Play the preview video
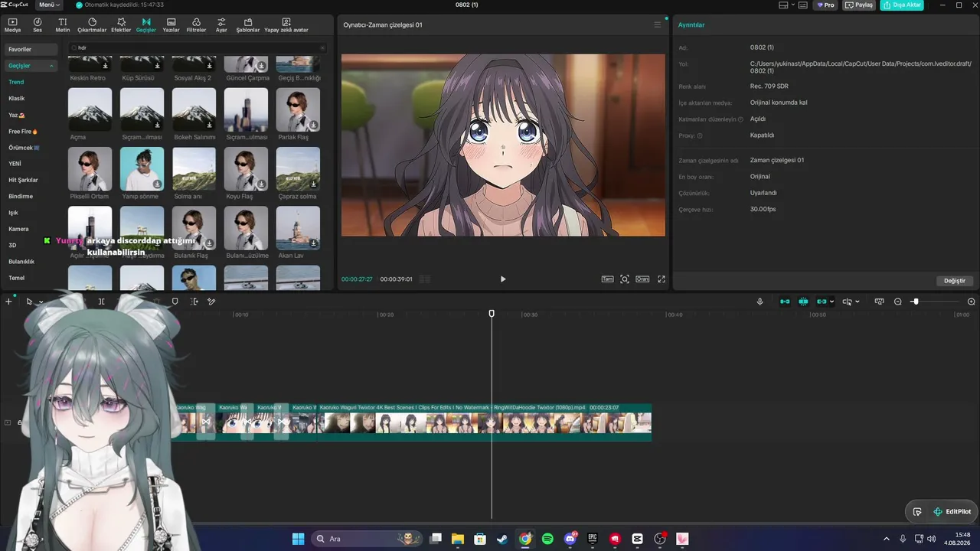This screenshot has width=980, height=551. (x=503, y=279)
